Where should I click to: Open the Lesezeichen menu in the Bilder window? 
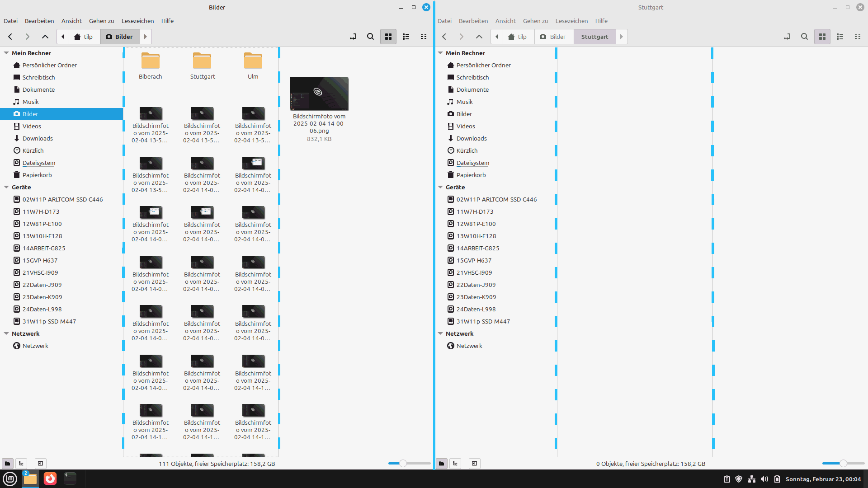(x=137, y=21)
